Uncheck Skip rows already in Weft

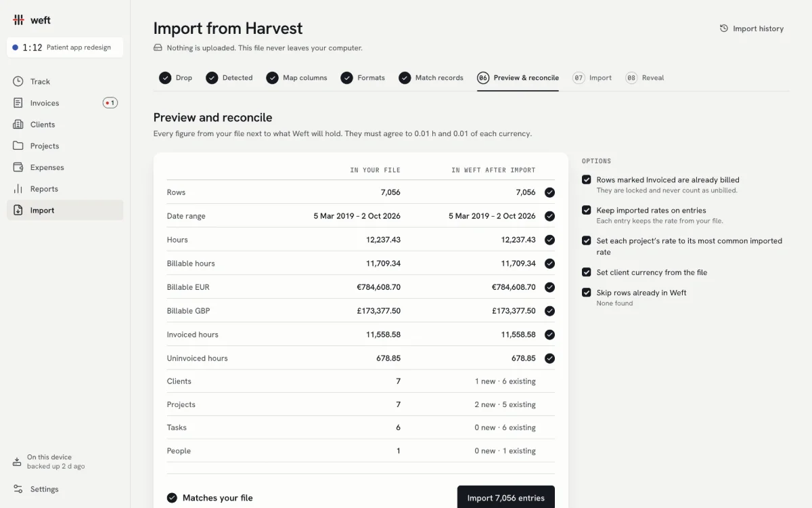coord(587,293)
